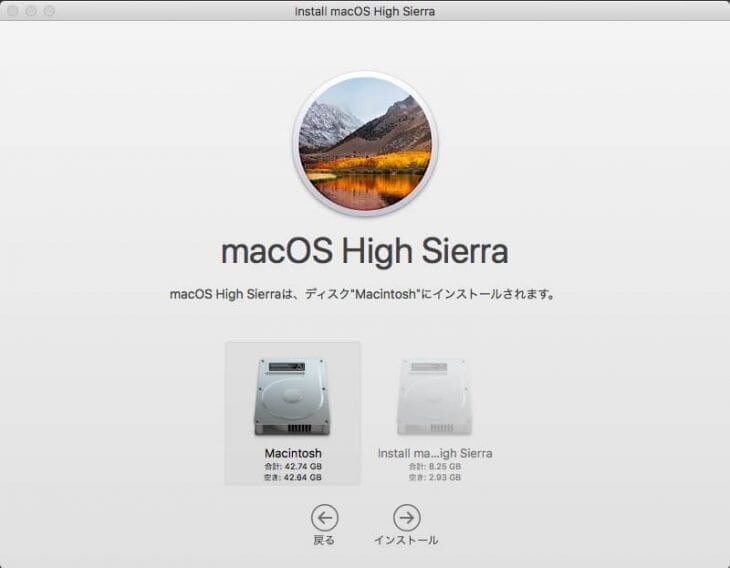Click the "Install macOS High Sierra" window title

click(x=365, y=11)
